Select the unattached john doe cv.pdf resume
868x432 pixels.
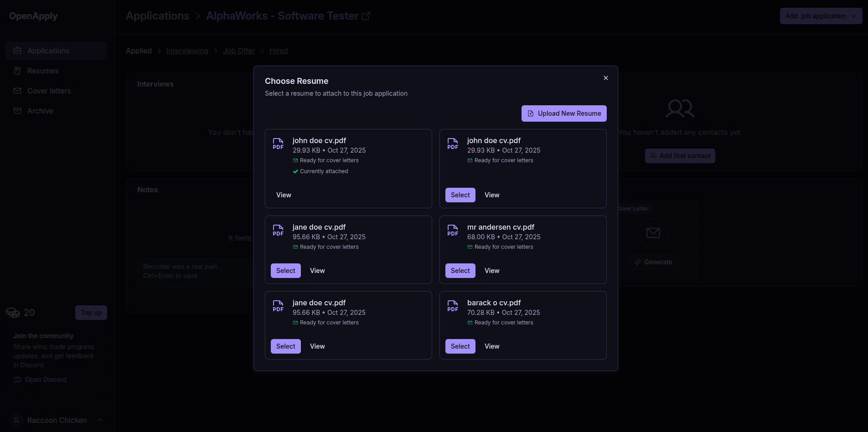click(x=460, y=195)
